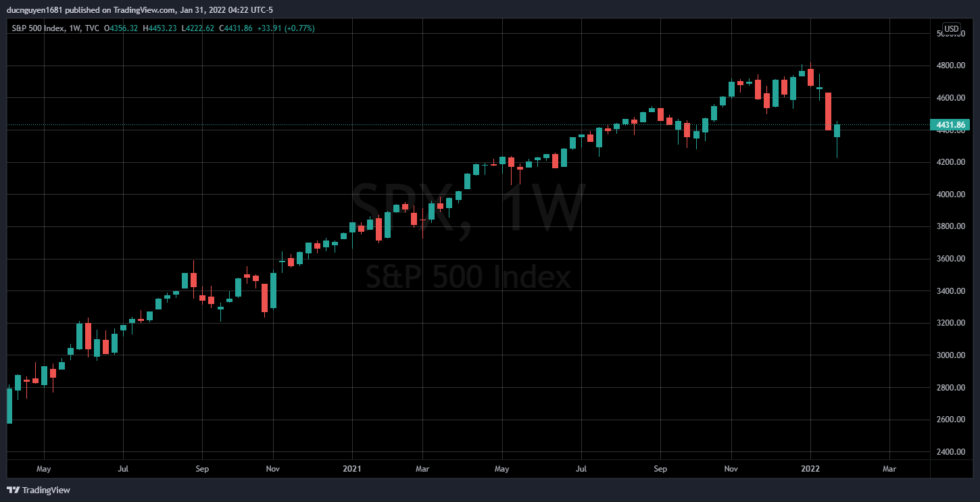This screenshot has width=980, height=502.
Task: Click the 4600.00 price axis label
Action: point(950,98)
